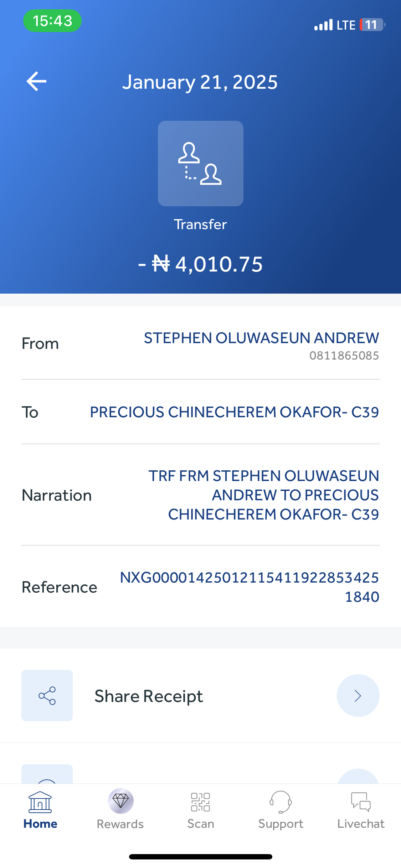This screenshot has height=868, width=401.
Task: Tap the Support headset icon
Action: (x=281, y=802)
